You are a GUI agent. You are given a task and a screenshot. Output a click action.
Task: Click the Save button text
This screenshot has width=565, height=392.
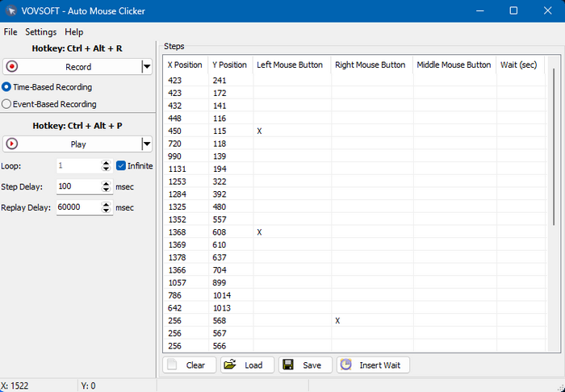[312, 365]
